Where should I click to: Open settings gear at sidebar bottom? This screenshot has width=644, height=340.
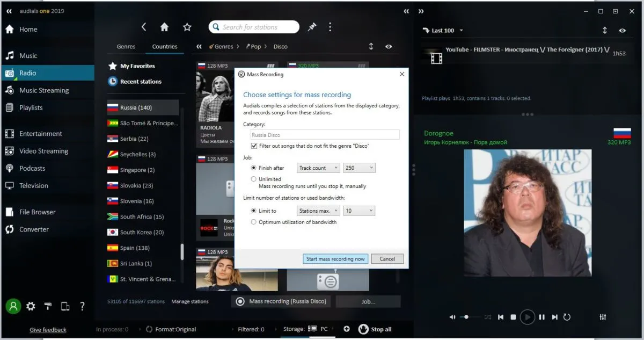[x=31, y=307]
